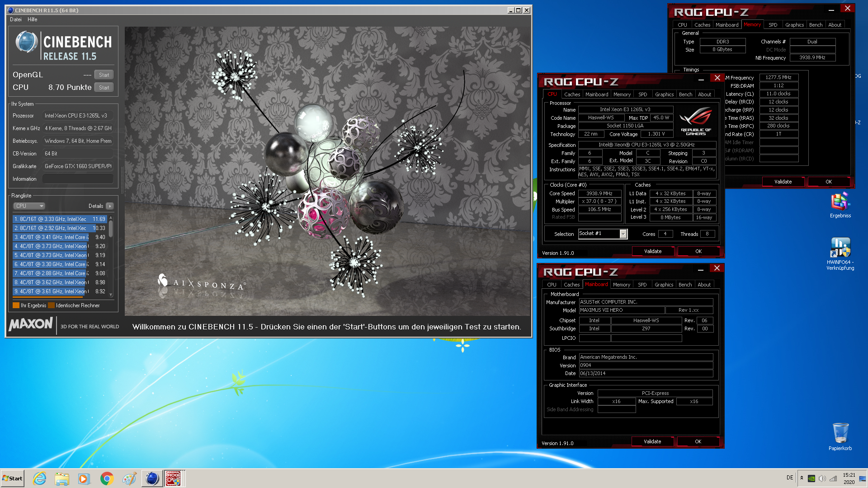Select ranking entry 3. 4C/8T @ 3.41 GHz

tap(60, 237)
